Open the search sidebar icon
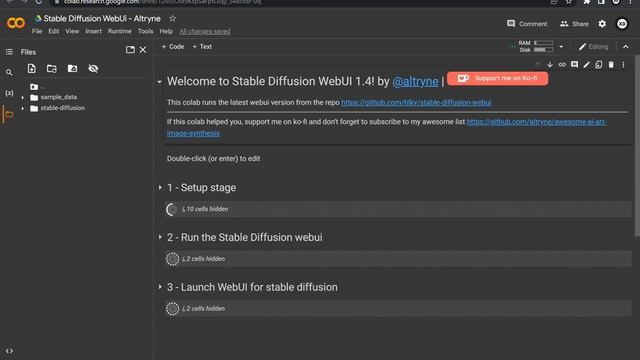This screenshot has width=640, height=360. click(9, 73)
